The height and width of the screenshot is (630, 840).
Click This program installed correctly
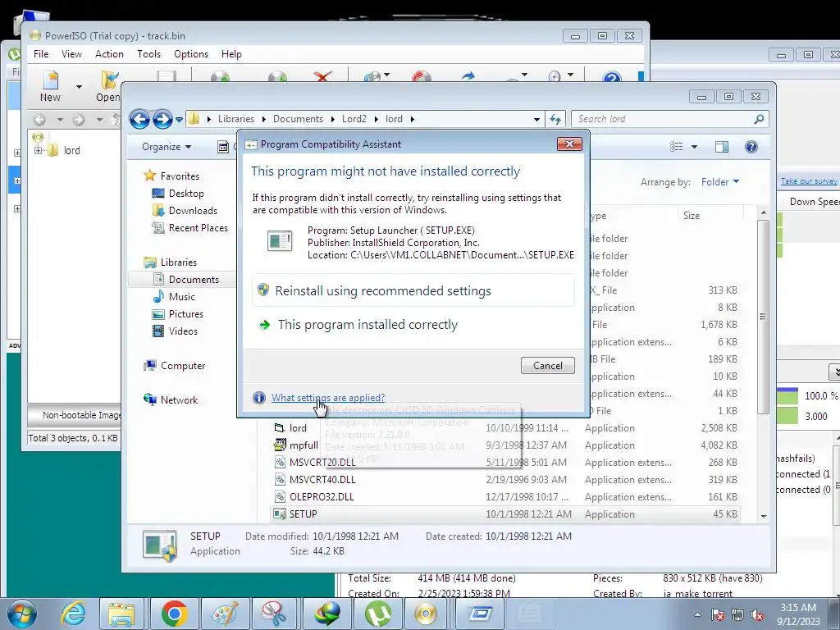[413, 325]
